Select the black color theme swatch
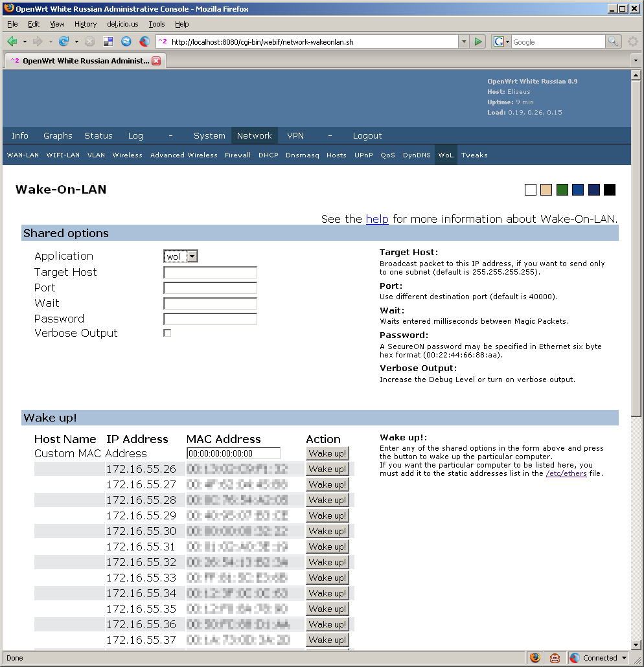Image resolution: width=644 pixels, height=667 pixels. (x=610, y=190)
